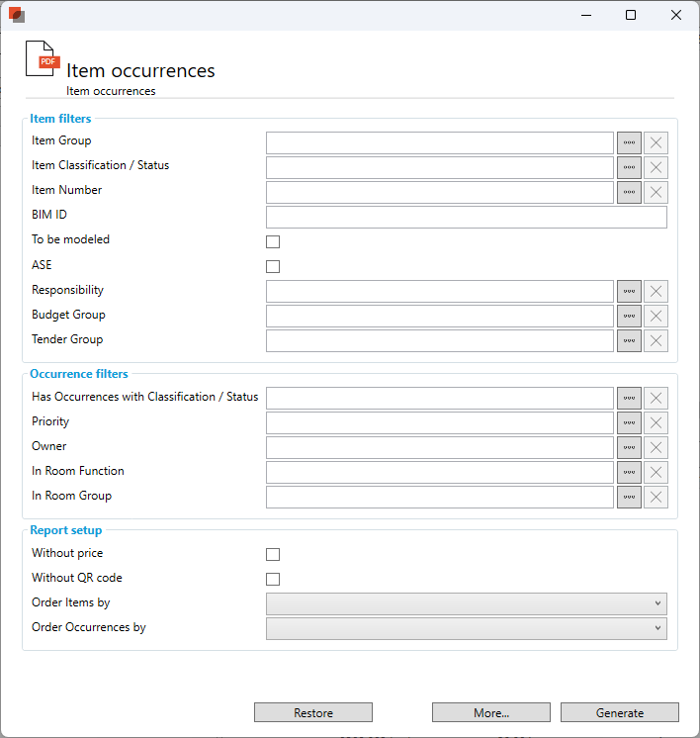Open browse button for Budget Group
The height and width of the screenshot is (738, 700).
[x=629, y=316]
